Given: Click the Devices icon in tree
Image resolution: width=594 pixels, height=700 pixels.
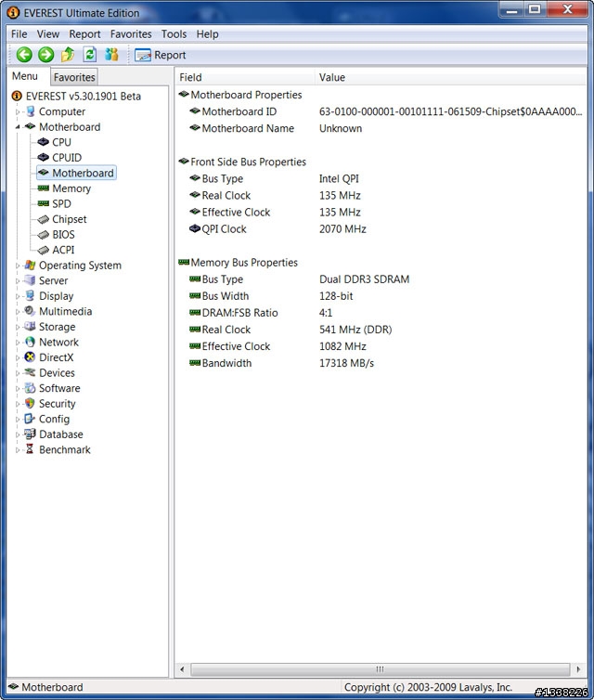Looking at the screenshot, I should 30,372.
